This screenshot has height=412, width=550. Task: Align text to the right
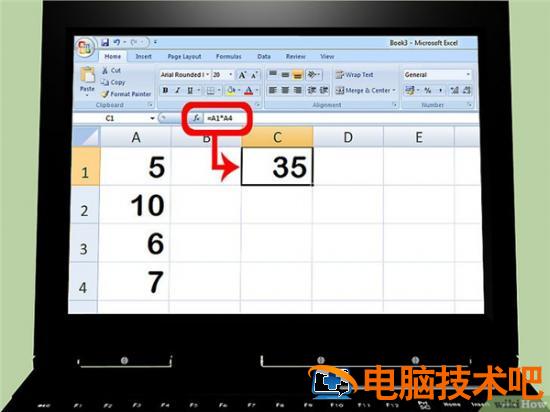coord(298,90)
